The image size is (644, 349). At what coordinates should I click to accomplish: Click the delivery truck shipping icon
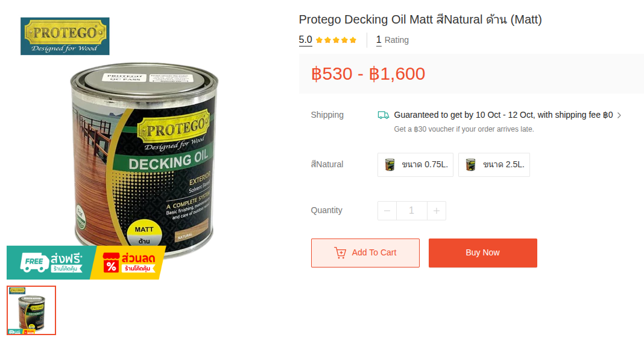(x=383, y=115)
